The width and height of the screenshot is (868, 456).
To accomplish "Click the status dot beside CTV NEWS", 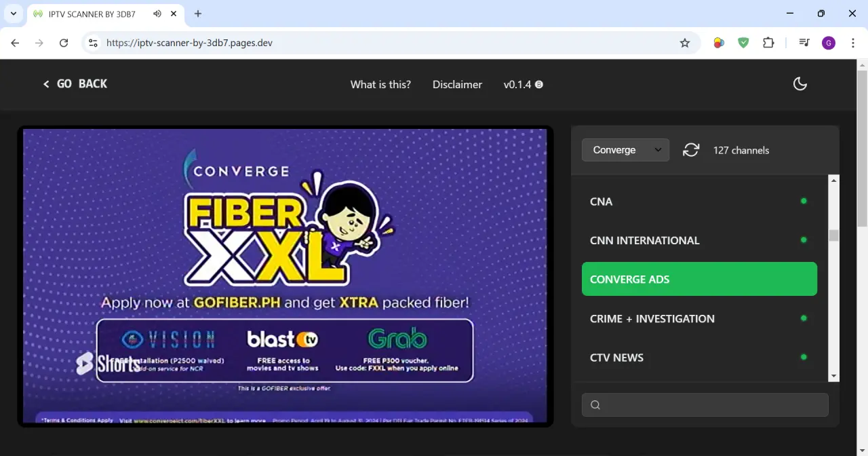I will [x=804, y=357].
